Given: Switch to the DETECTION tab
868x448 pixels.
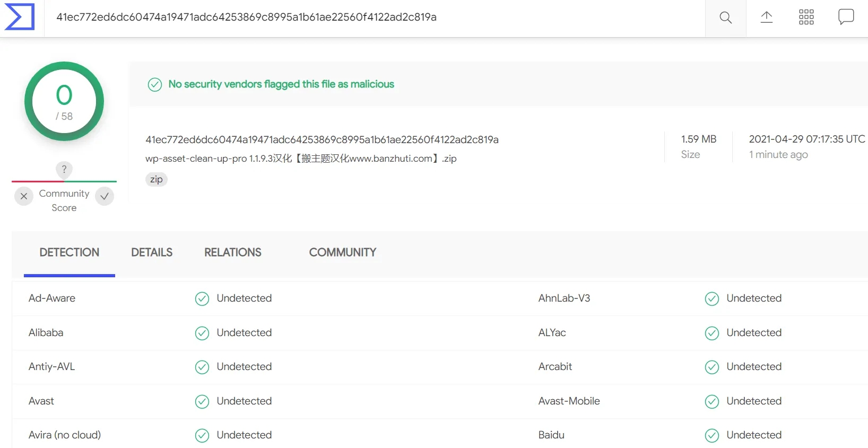Looking at the screenshot, I should pyautogui.click(x=70, y=252).
